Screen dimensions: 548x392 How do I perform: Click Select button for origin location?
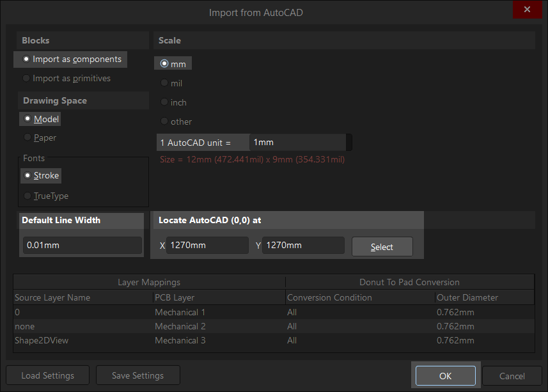pyautogui.click(x=382, y=247)
